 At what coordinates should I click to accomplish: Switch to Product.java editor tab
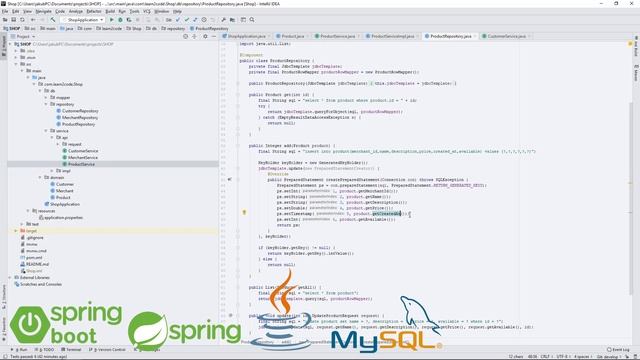[292, 36]
